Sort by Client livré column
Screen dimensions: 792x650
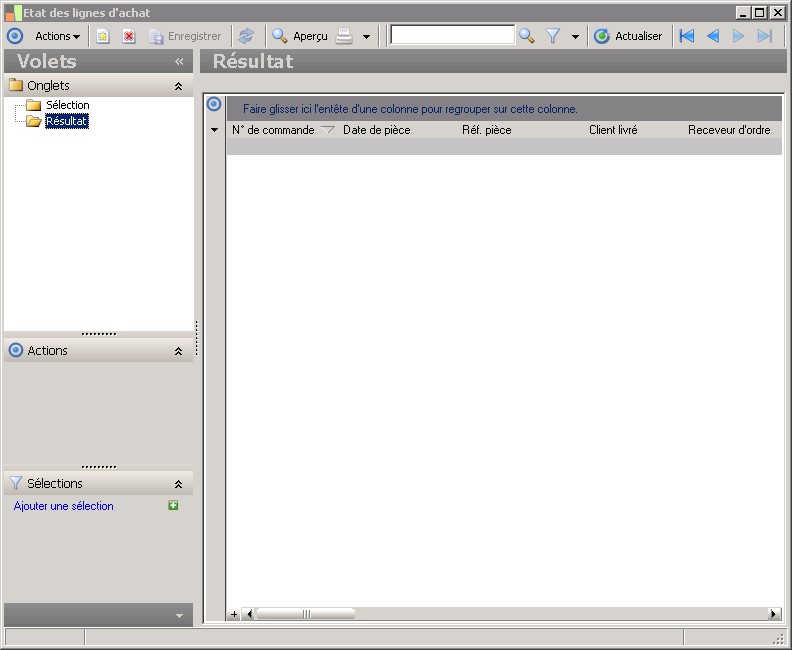pyautogui.click(x=613, y=130)
